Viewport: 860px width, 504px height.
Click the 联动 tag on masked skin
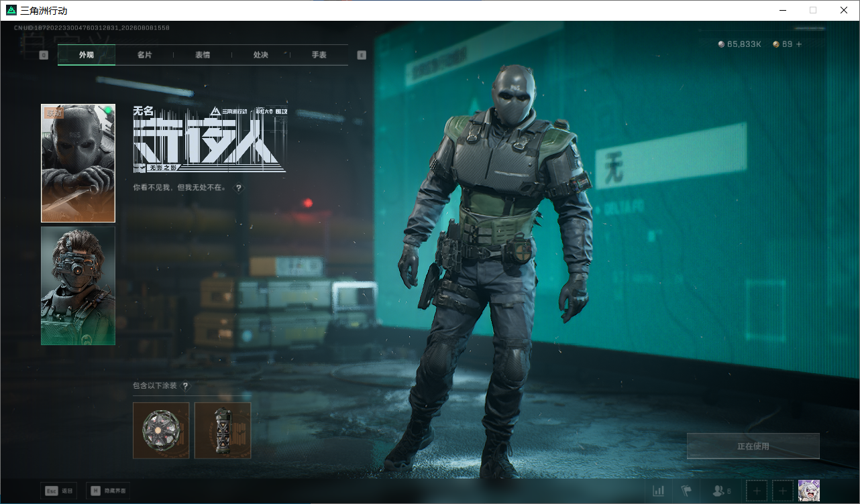54,113
